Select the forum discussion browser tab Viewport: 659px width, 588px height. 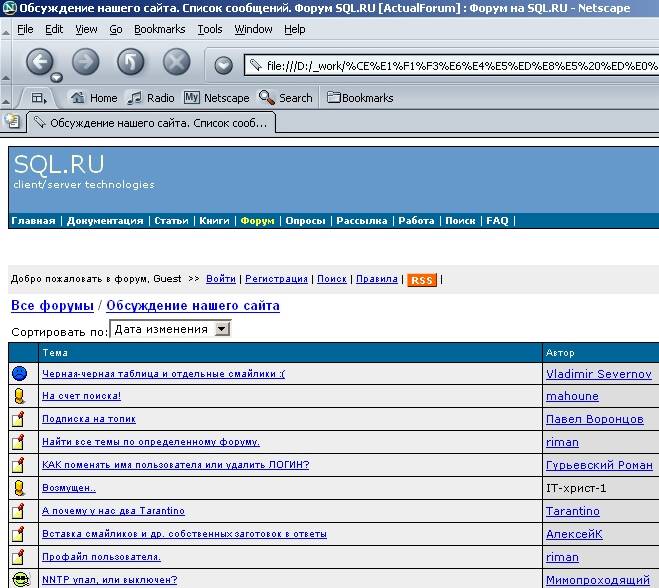pyautogui.click(x=150, y=123)
